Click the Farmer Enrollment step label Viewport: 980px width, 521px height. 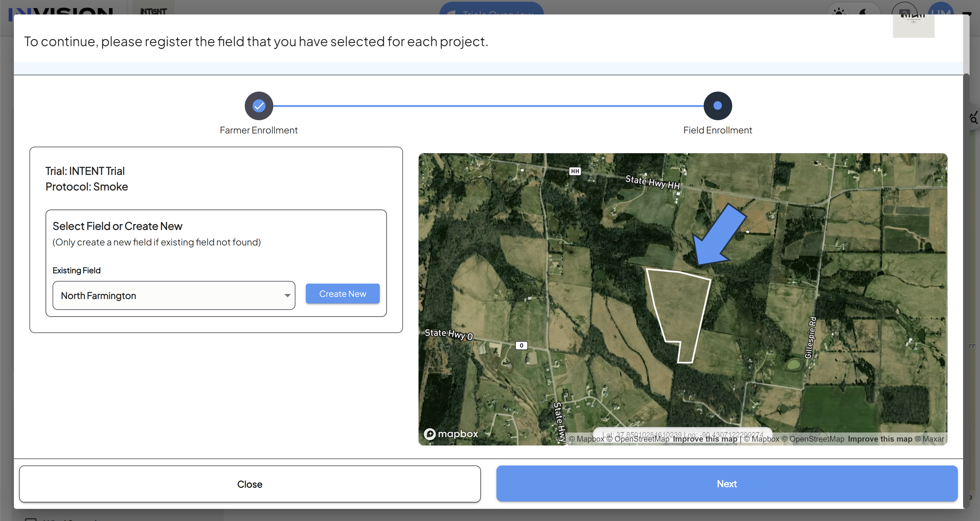click(x=259, y=130)
